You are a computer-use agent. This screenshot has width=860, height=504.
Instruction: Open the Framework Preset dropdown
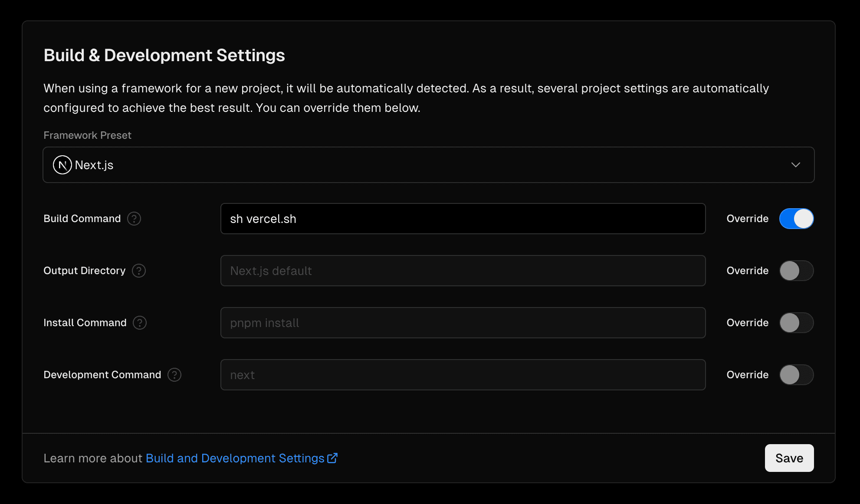pyautogui.click(x=429, y=165)
